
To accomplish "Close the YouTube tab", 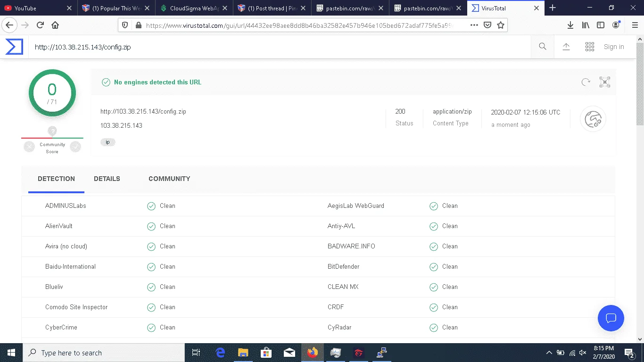I will [69, 8].
